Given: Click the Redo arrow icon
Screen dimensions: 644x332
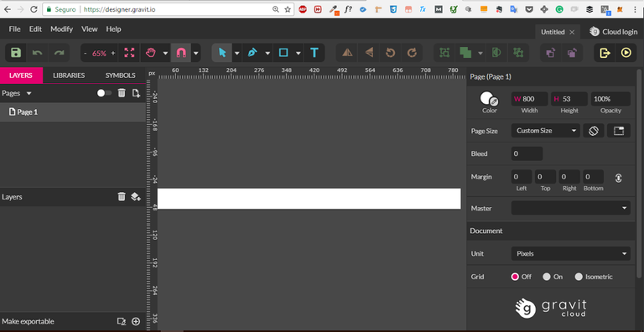Looking at the screenshot, I should tap(60, 53).
